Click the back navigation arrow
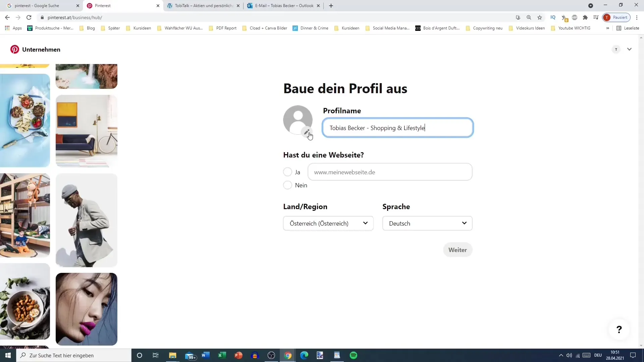This screenshot has height=362, width=644. point(7,17)
